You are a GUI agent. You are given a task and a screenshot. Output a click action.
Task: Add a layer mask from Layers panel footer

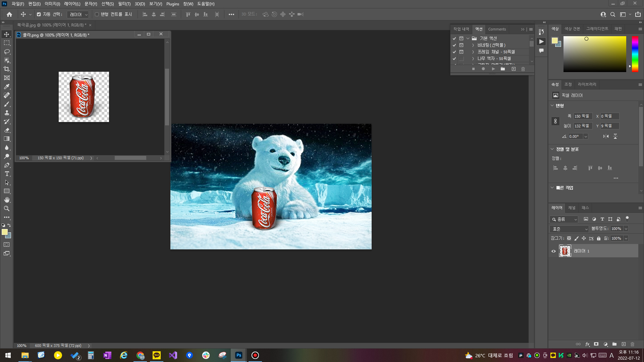coord(596,344)
